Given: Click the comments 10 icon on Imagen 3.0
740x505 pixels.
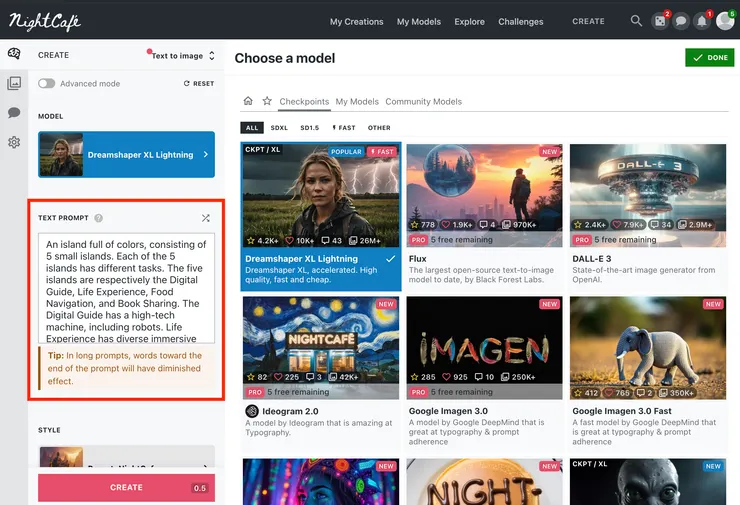Looking at the screenshot, I should (x=484, y=377).
